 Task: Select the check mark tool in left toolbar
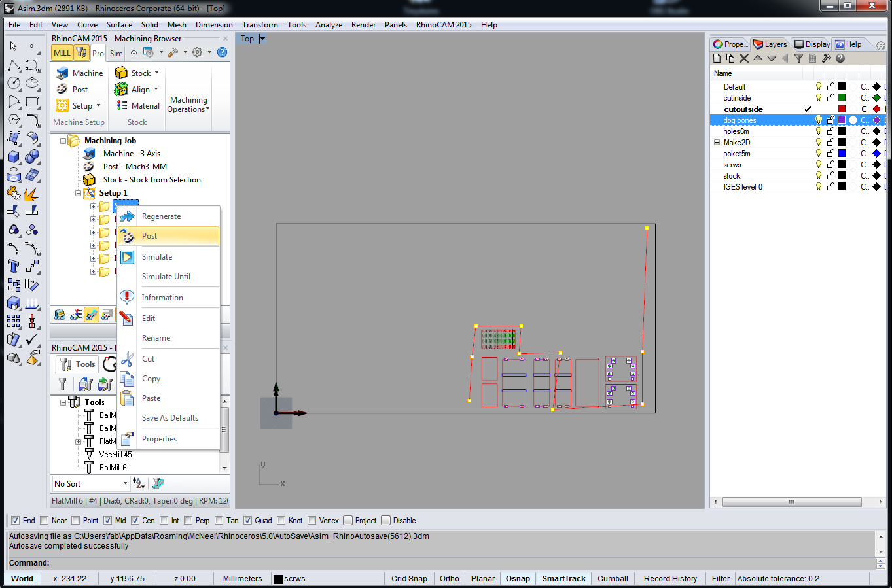[32, 339]
